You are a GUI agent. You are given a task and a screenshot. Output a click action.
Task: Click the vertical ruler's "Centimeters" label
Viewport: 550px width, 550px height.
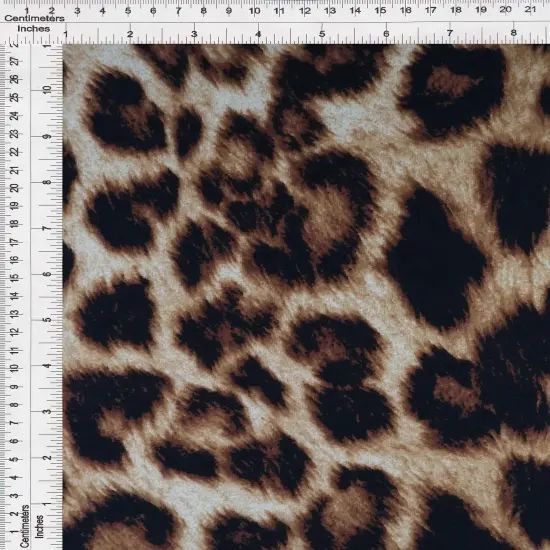(x=24, y=526)
